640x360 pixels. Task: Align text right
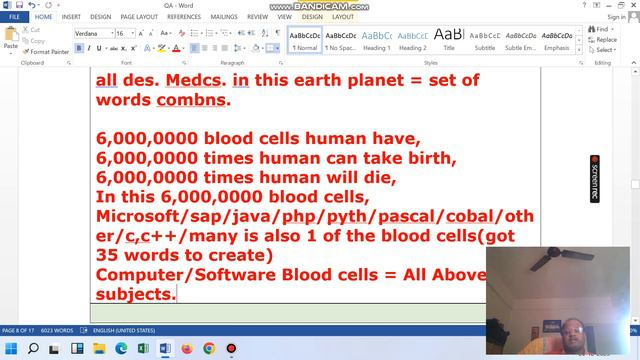pyautogui.click(x=215, y=49)
